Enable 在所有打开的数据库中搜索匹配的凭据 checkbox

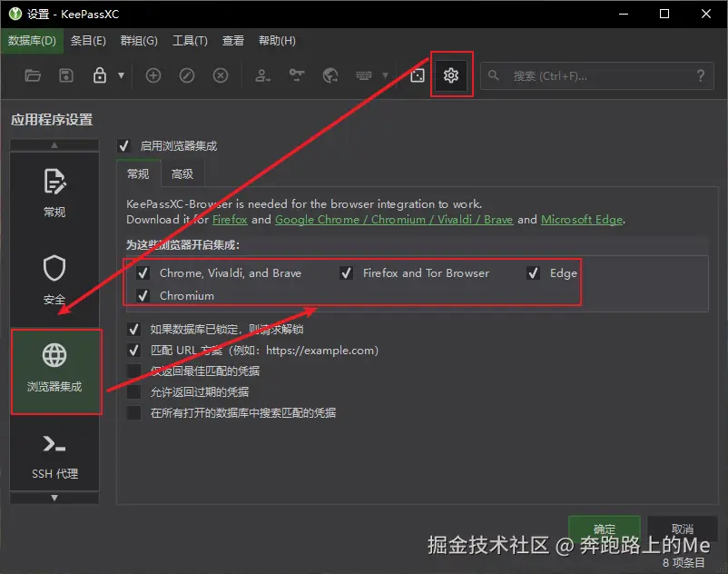click(133, 413)
